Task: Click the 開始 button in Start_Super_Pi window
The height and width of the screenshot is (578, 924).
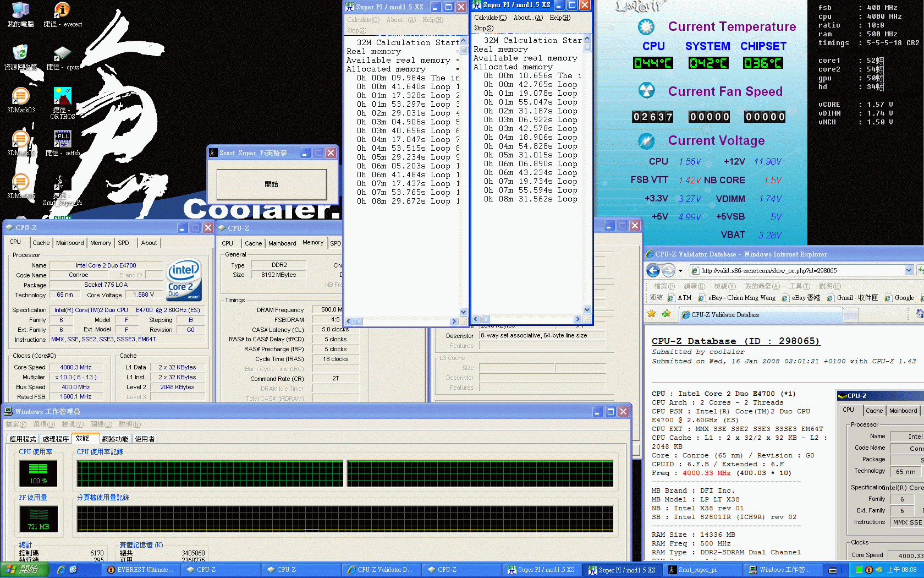Action: [x=272, y=184]
